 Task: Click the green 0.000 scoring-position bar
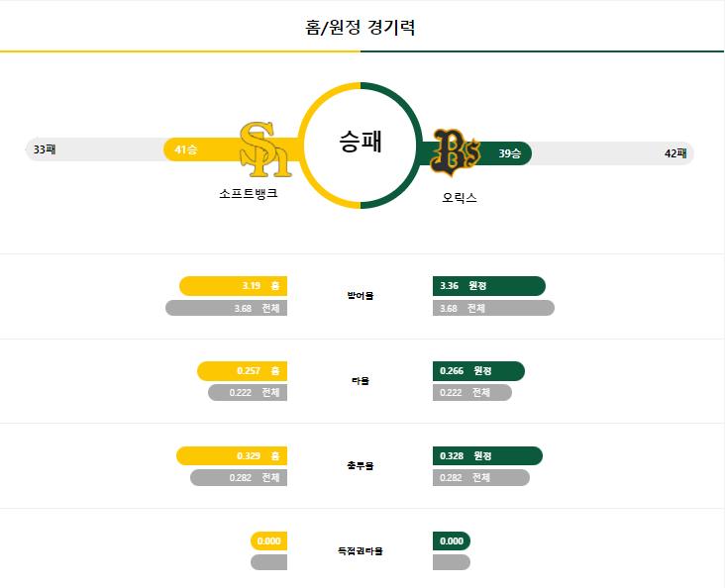(x=452, y=540)
